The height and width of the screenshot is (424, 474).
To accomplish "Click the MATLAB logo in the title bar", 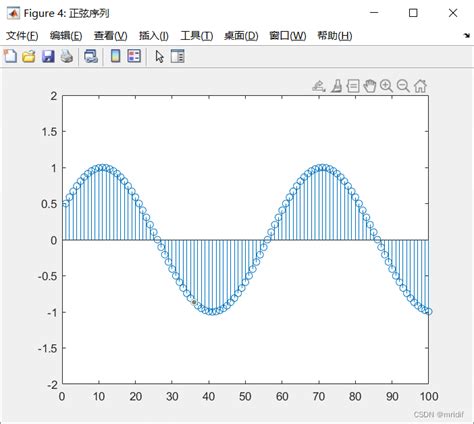I will click(x=13, y=13).
